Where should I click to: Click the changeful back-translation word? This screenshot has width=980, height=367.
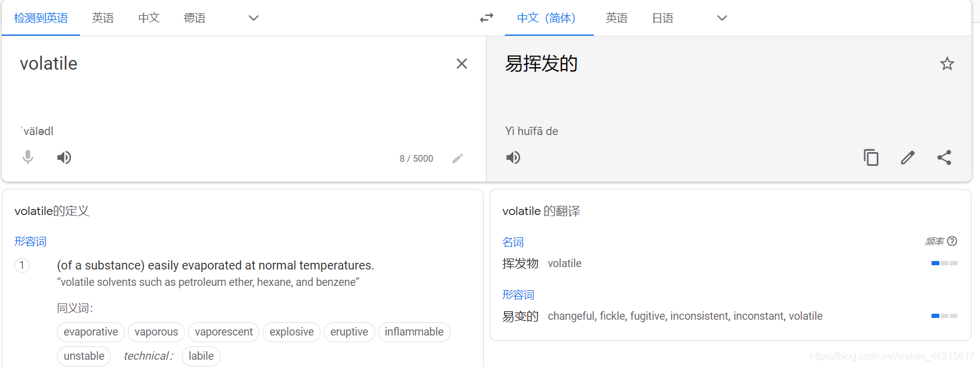(572, 316)
